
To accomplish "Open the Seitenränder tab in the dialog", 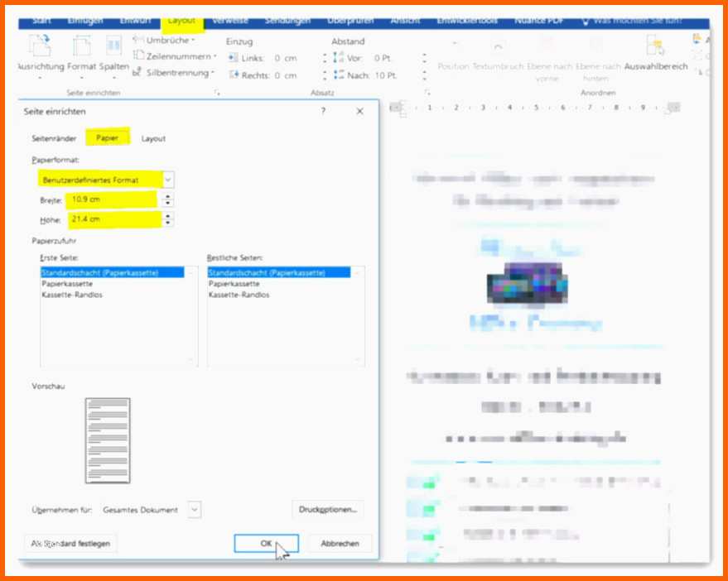I will coord(54,138).
